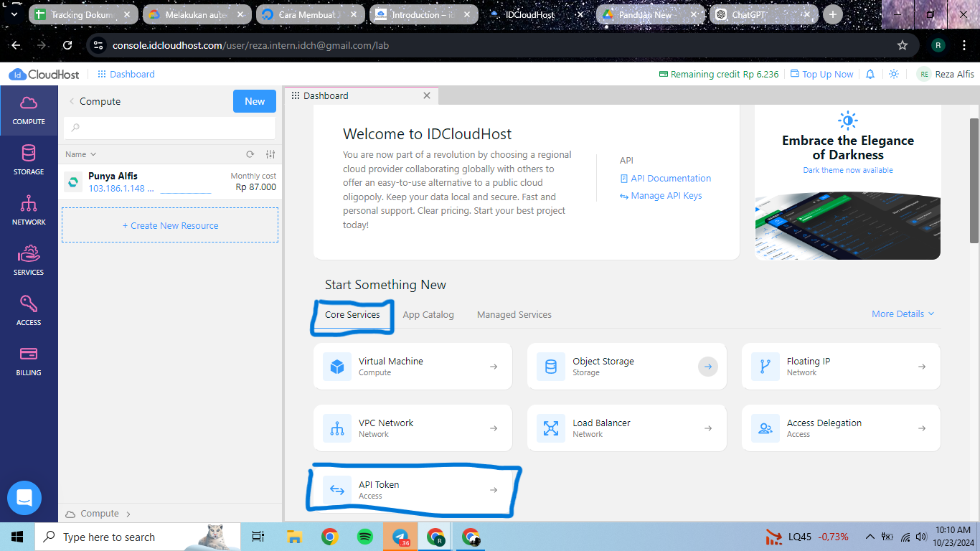The width and height of the screenshot is (980, 551).
Task: Open Spotify from the taskbar
Action: [365, 537]
